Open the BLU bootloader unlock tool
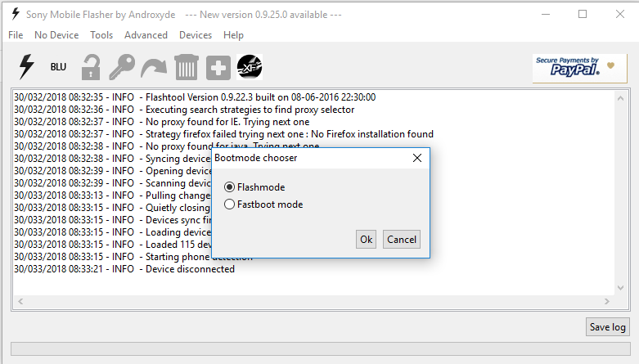 (x=58, y=67)
